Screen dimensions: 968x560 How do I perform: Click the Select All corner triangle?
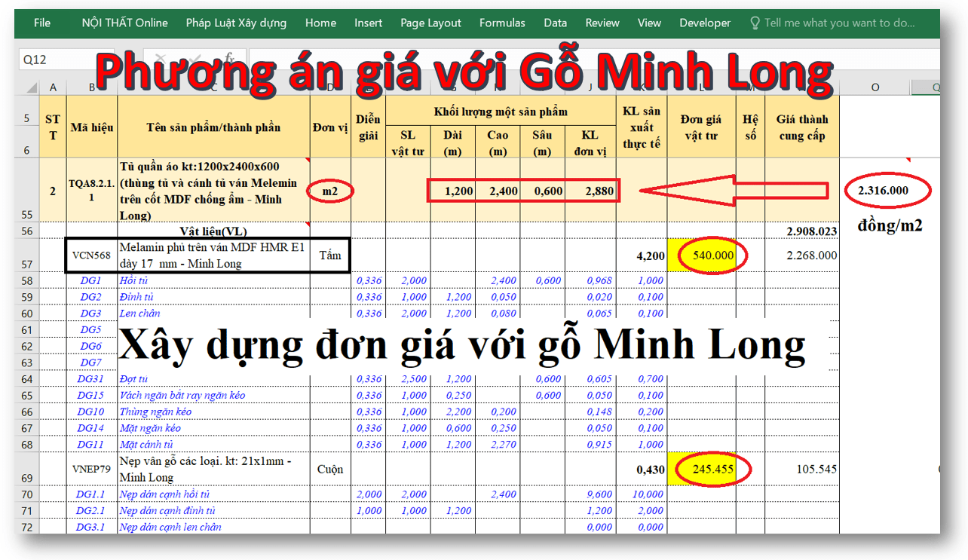pyautogui.click(x=29, y=87)
